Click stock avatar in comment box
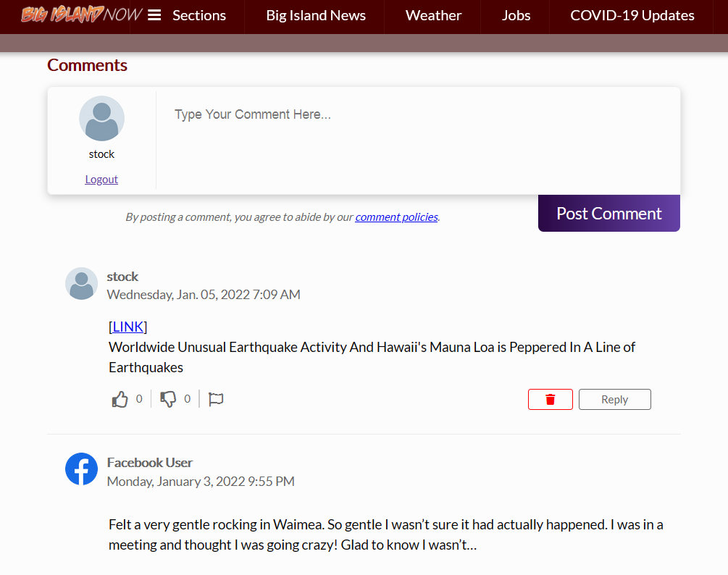This screenshot has width=728, height=575. coord(101,119)
